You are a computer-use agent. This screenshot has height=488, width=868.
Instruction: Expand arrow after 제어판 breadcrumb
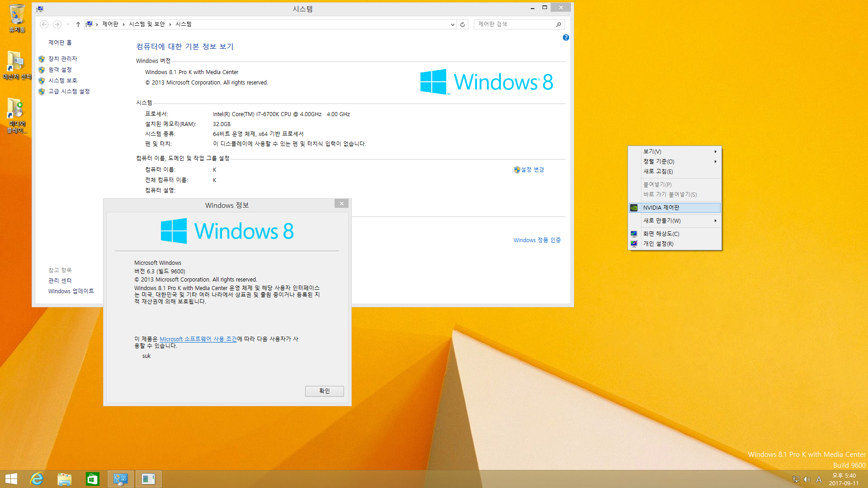[123, 24]
